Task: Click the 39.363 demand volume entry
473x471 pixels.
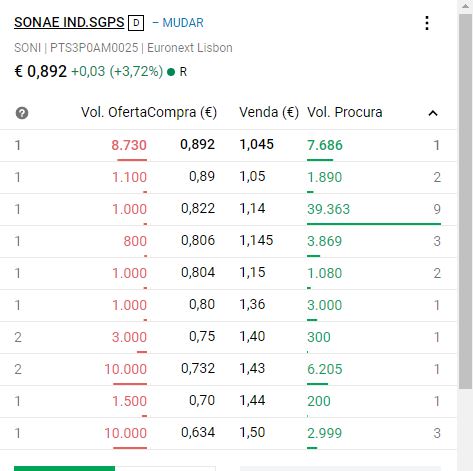Action: click(328, 209)
